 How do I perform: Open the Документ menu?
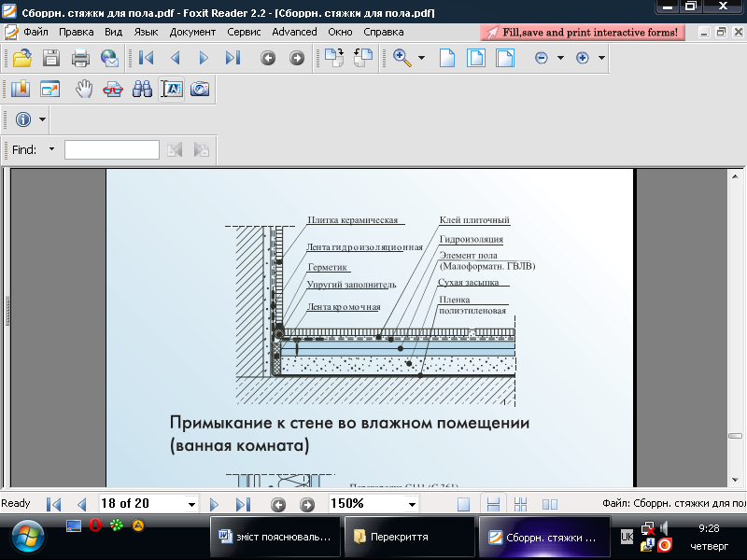pos(192,32)
